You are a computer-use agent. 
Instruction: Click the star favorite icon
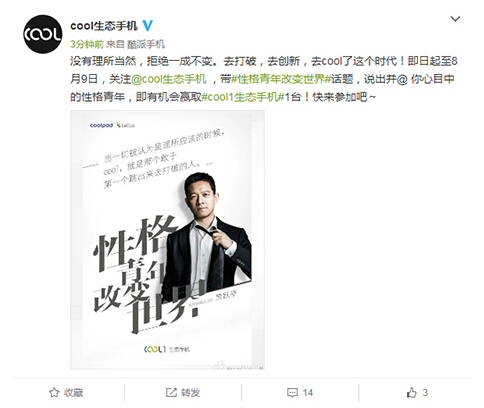54,392
